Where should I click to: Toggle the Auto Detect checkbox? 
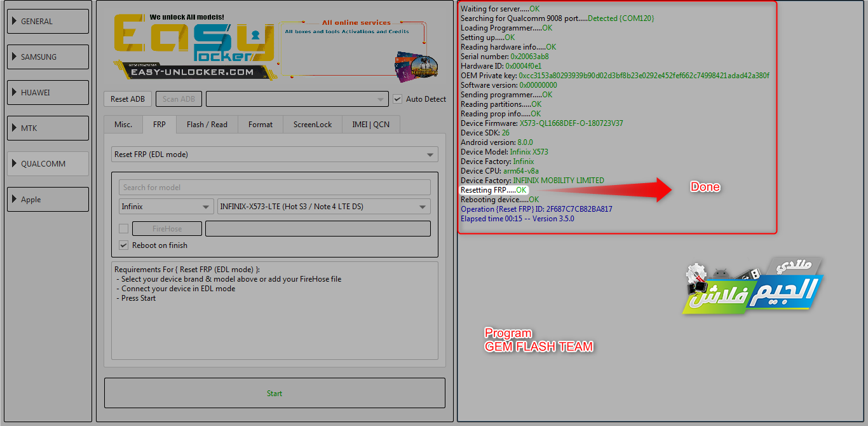[x=398, y=99]
